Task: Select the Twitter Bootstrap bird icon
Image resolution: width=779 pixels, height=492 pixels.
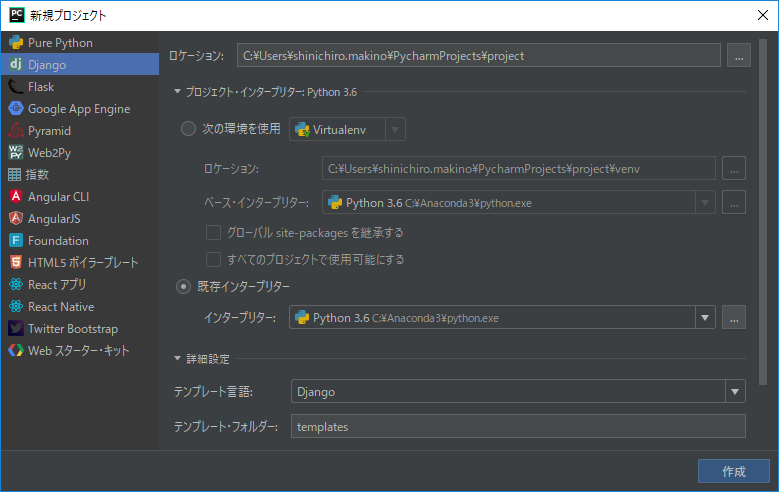Action: point(16,328)
